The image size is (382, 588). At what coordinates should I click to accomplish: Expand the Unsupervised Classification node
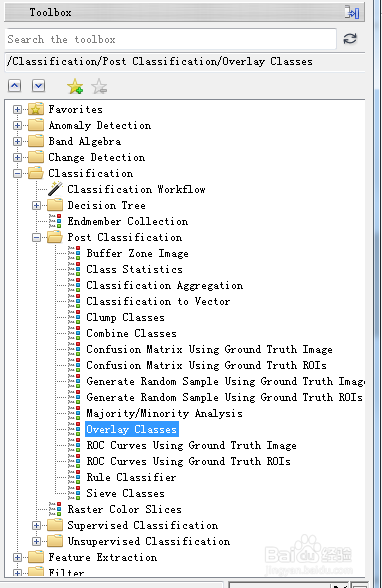(x=36, y=542)
